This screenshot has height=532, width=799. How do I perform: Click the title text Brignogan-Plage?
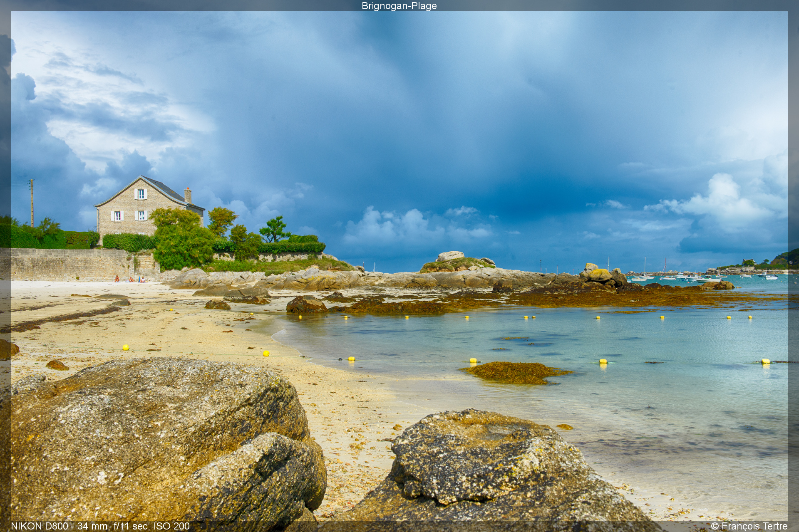399,6
